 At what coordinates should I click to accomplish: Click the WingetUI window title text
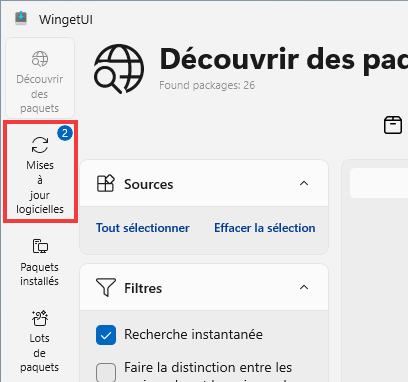point(66,20)
